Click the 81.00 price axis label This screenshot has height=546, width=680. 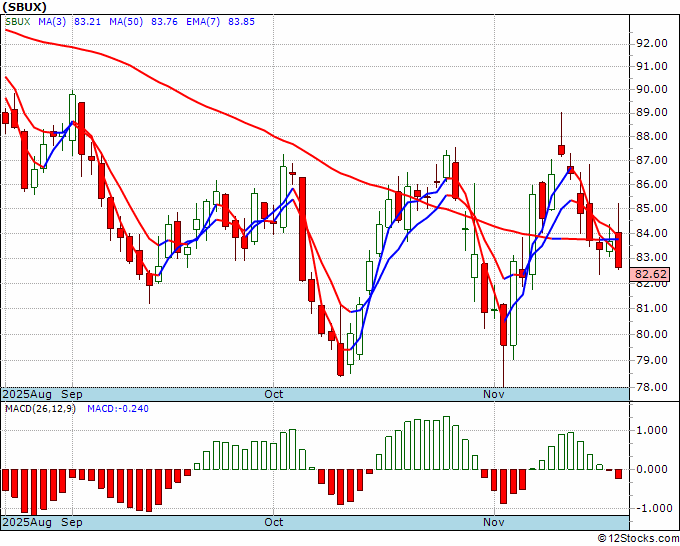(651, 308)
